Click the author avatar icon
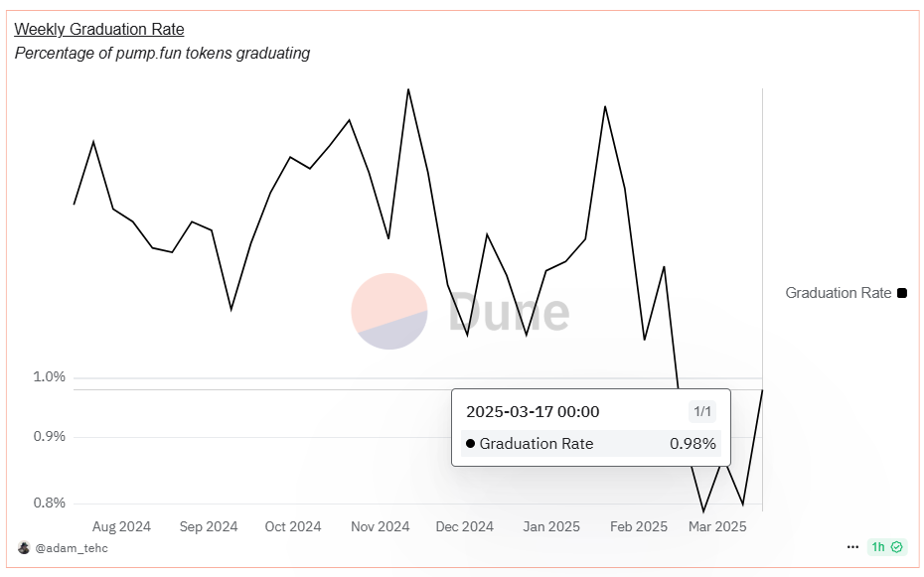The height and width of the screenshot is (577, 924). coord(24,547)
